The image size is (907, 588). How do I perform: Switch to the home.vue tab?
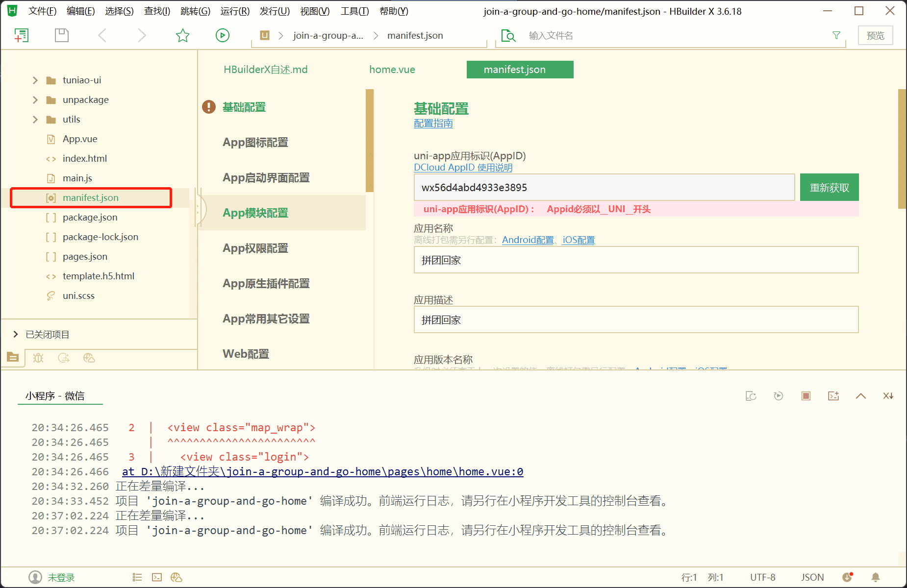tap(392, 70)
